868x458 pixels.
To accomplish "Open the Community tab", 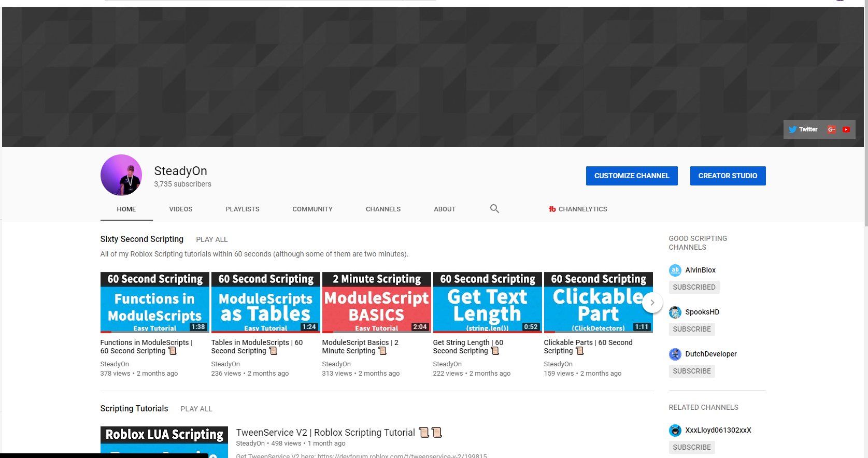I will [312, 209].
